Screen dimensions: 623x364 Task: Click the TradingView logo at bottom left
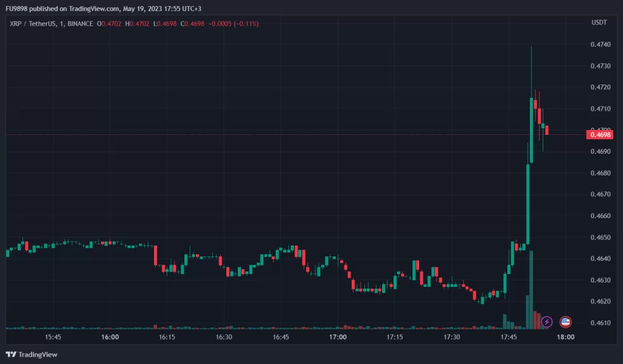32,354
